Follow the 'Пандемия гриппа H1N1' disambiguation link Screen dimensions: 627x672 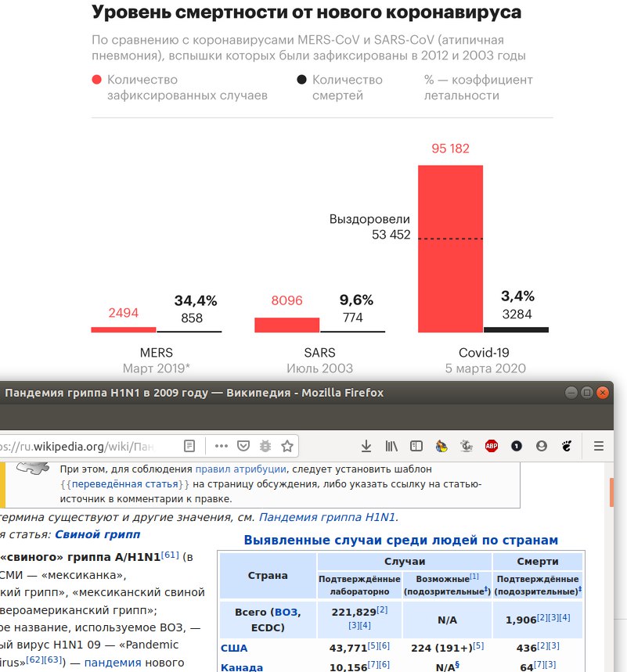click(326, 517)
